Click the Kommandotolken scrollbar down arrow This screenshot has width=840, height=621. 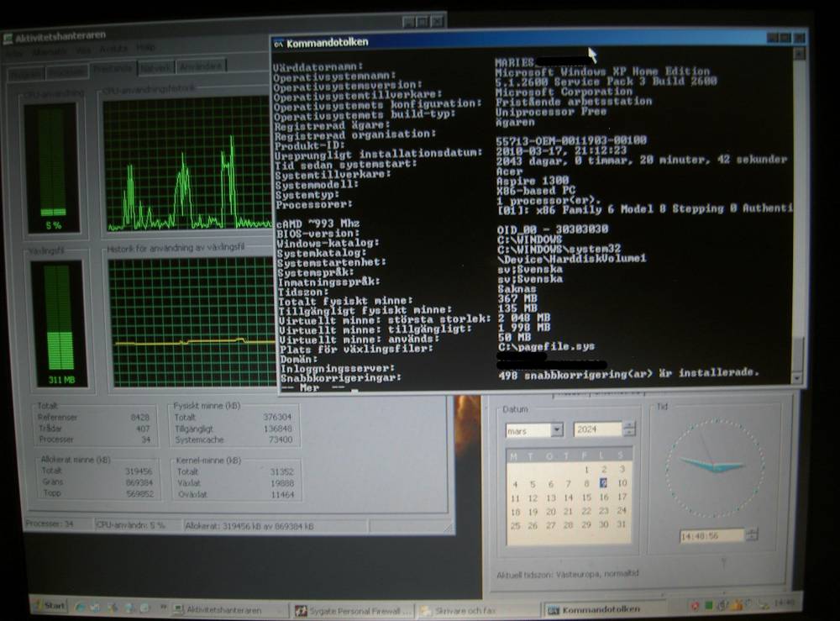coord(797,378)
